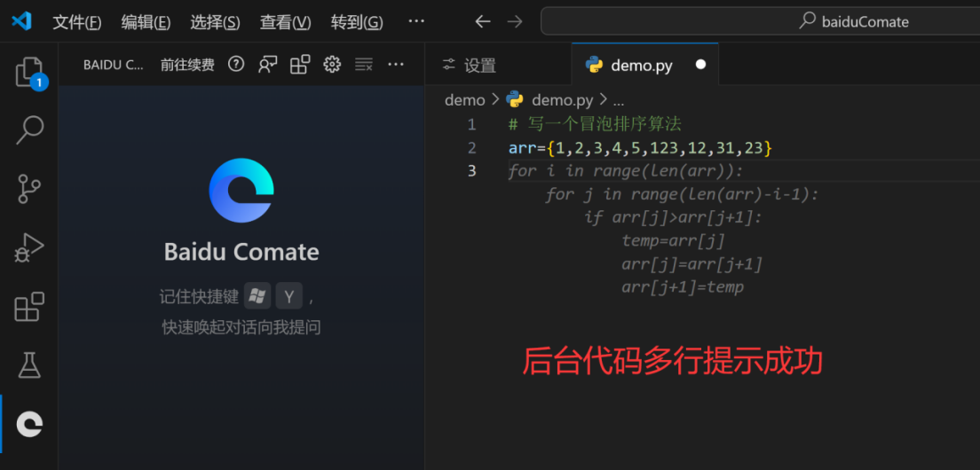This screenshot has width=980, height=470.
Task: Click the Python icon in breadcrumb
Action: click(x=514, y=100)
